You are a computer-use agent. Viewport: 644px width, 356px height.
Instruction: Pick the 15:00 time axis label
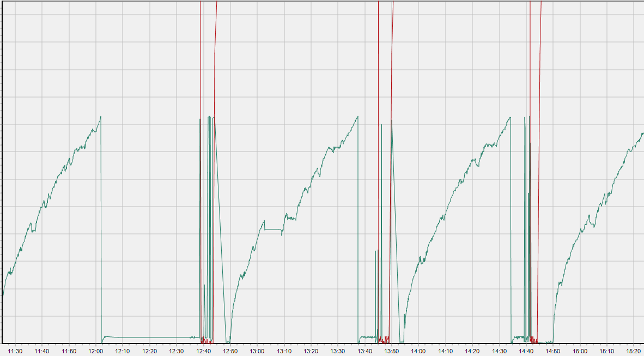coord(580,351)
